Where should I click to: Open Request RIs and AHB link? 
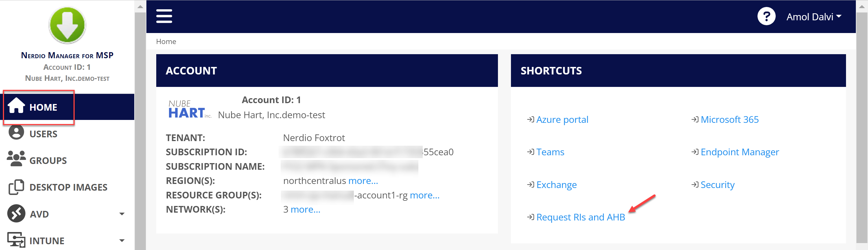[x=580, y=217]
